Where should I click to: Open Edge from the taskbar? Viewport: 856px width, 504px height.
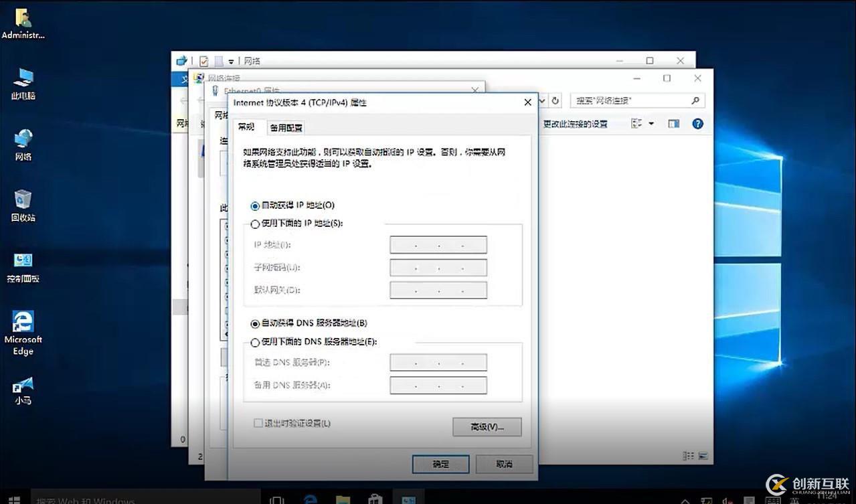click(310, 499)
